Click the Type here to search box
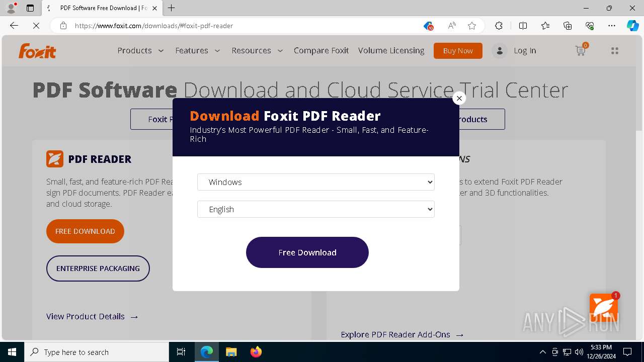 click(97, 352)
